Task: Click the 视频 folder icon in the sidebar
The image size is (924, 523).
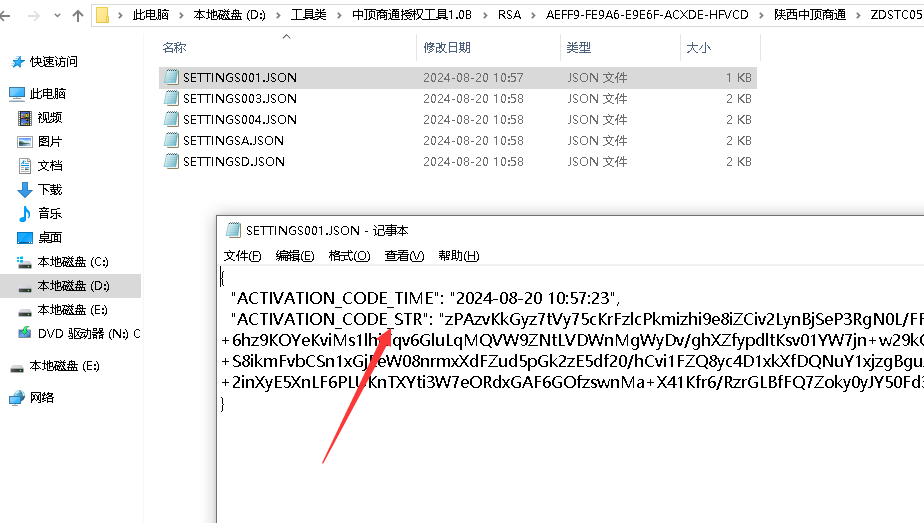Action: pyautogui.click(x=25, y=117)
